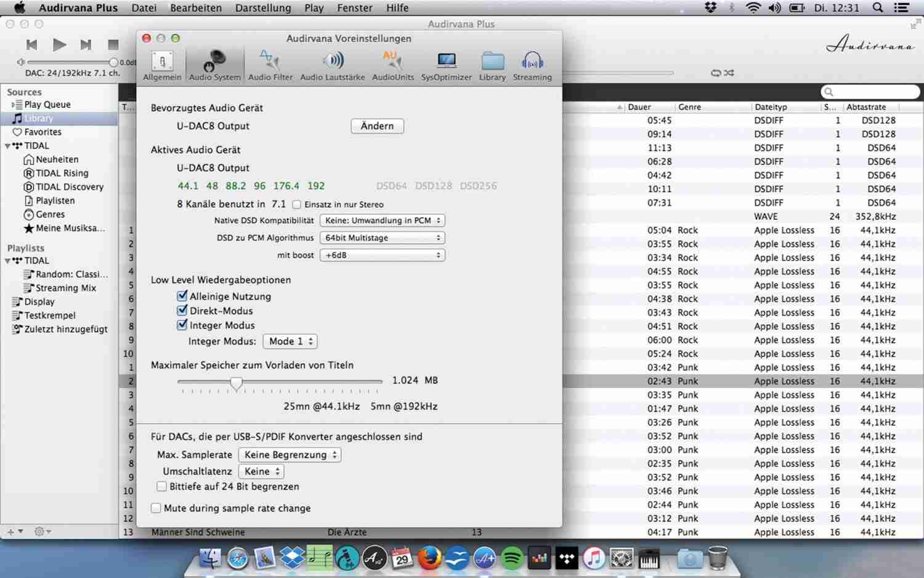924x578 pixels.
Task: Click the speaker volume icon
Action: point(21,62)
